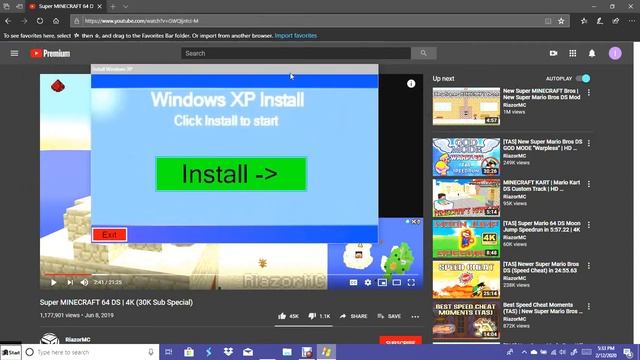Go back in the browser
The width and height of the screenshot is (640, 360).
[x=8, y=21]
